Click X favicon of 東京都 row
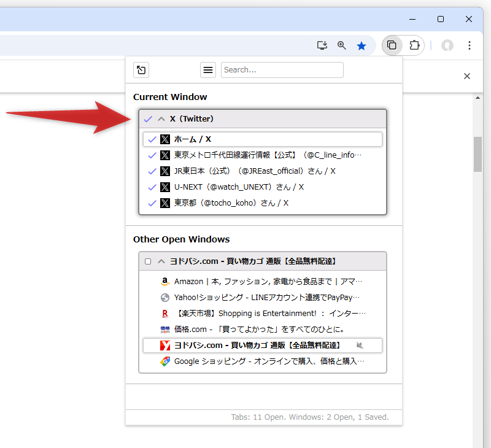Screen dimensions: 491x448 click(x=165, y=203)
